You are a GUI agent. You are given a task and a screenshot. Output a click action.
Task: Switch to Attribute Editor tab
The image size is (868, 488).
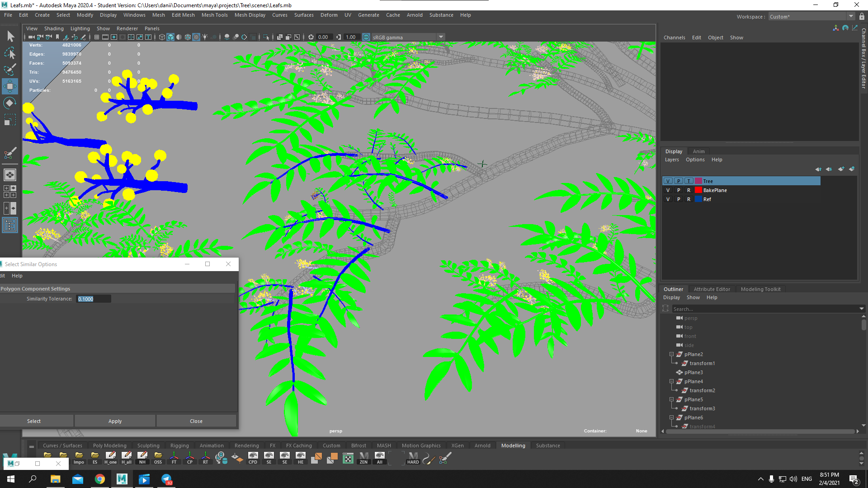tap(712, 289)
